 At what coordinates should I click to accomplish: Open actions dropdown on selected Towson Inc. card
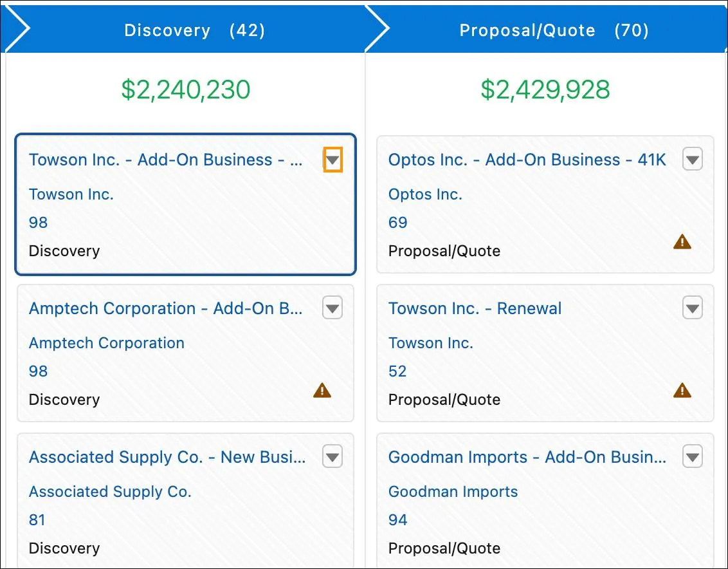[x=332, y=160]
